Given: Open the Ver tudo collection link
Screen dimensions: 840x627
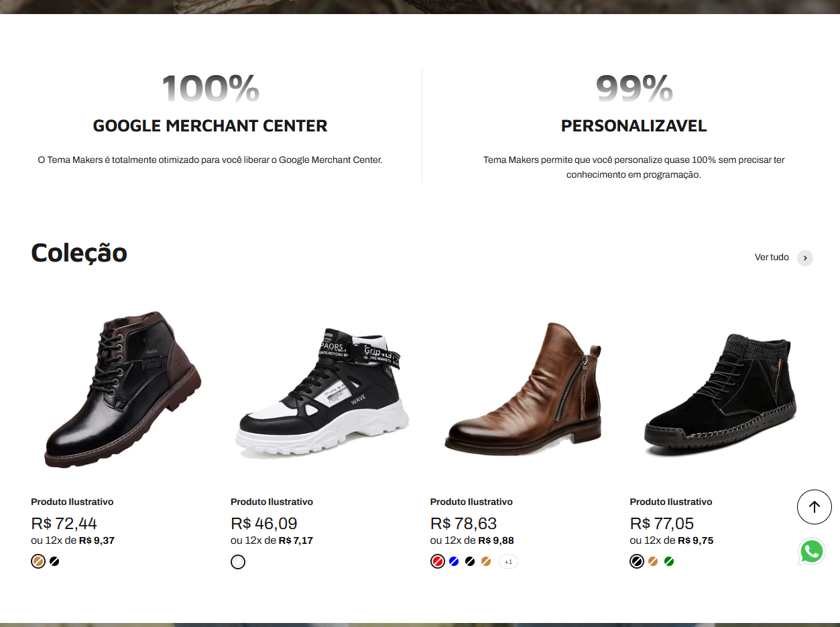Looking at the screenshot, I should (x=772, y=258).
